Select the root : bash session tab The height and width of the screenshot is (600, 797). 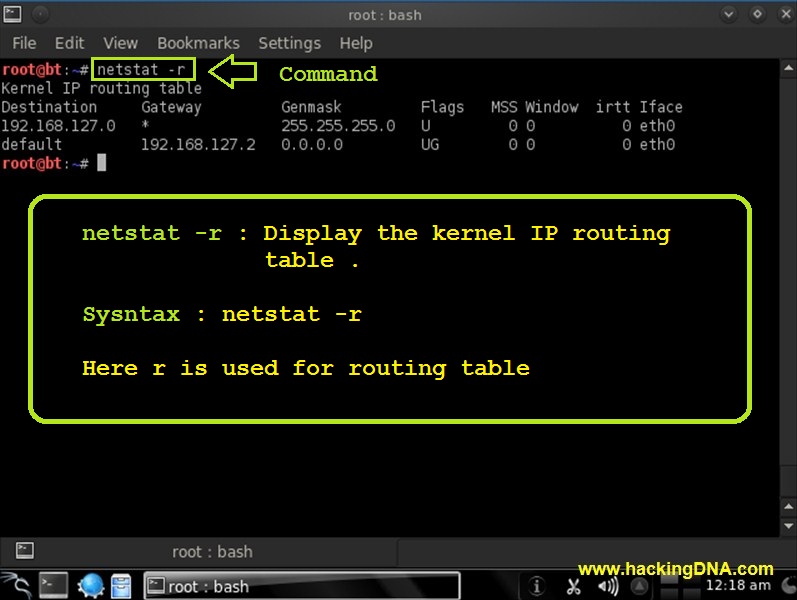coord(198,552)
